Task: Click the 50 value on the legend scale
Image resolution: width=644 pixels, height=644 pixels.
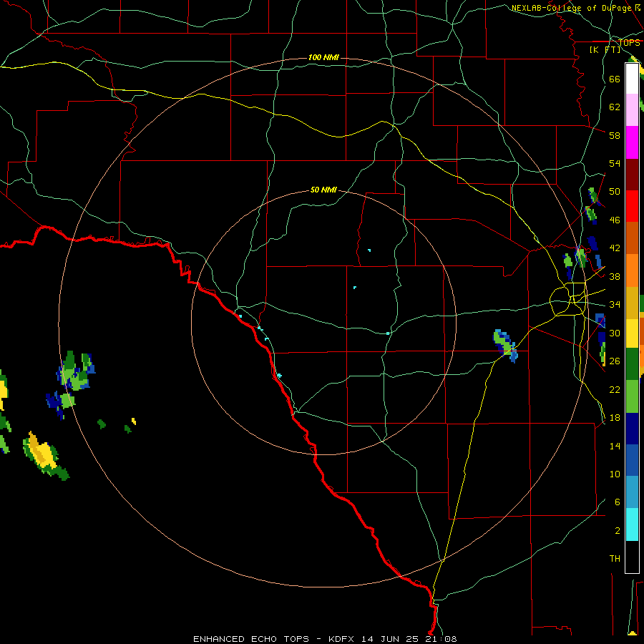Action: pyautogui.click(x=615, y=192)
